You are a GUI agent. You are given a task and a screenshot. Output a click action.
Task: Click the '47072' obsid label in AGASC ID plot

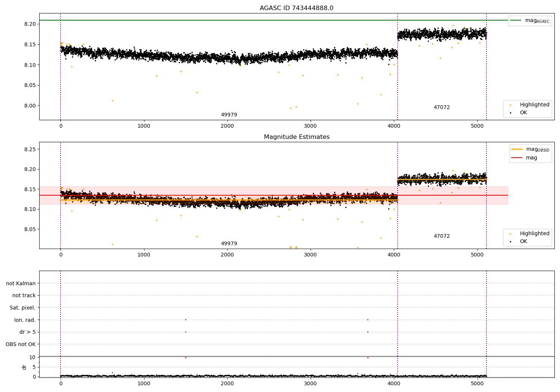click(x=442, y=108)
